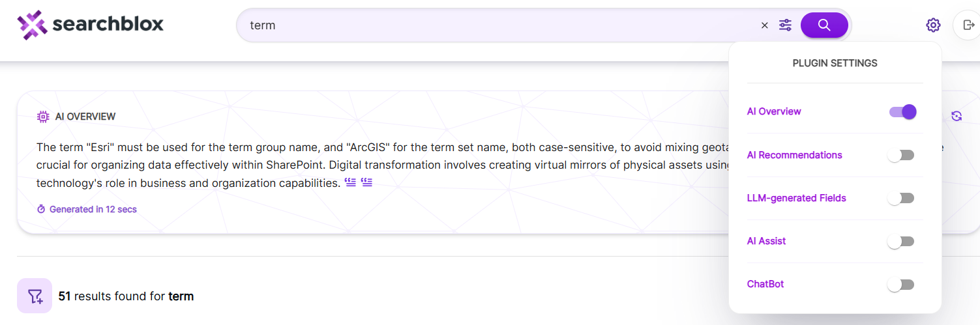The height and width of the screenshot is (325, 980).
Task: Click the AI Overview chip icon
Action: (x=43, y=117)
